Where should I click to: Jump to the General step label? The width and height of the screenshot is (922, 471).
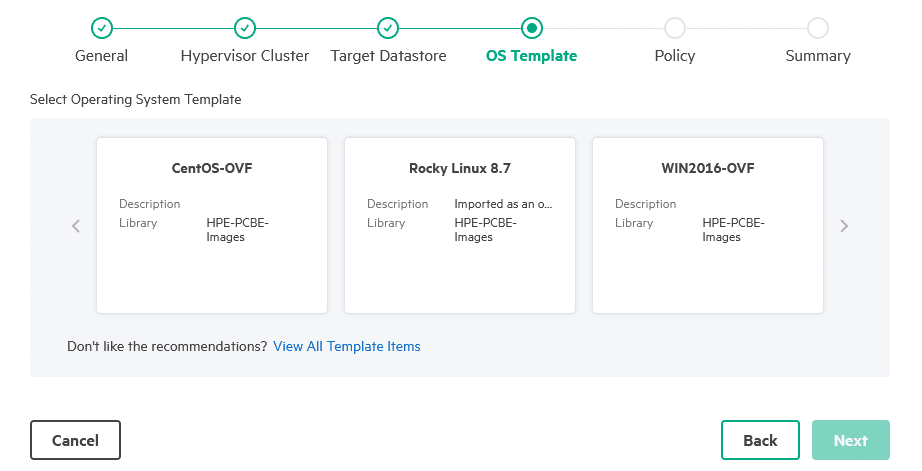click(x=101, y=56)
